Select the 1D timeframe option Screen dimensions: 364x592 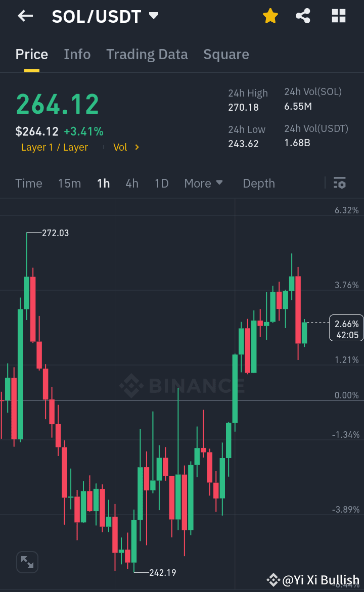point(161,183)
